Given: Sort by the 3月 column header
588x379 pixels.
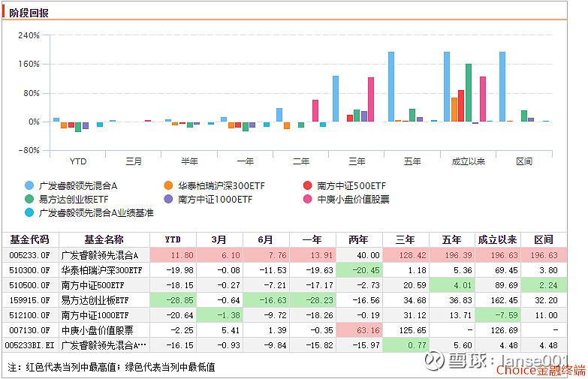Looking at the screenshot, I should (219, 239).
